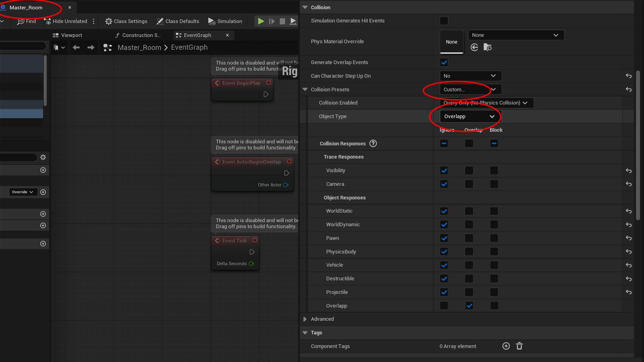Navigate forward with the right arrow
The image size is (644, 362).
[x=91, y=48]
